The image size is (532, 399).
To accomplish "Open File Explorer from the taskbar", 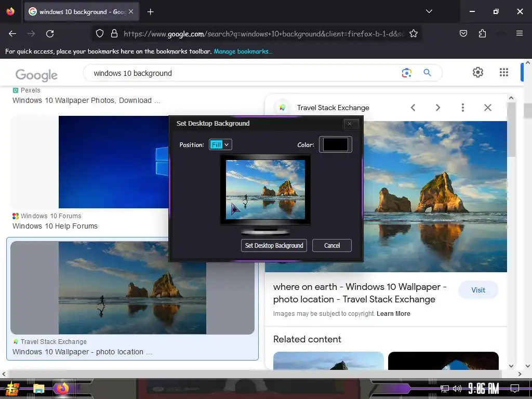I will pos(38,389).
